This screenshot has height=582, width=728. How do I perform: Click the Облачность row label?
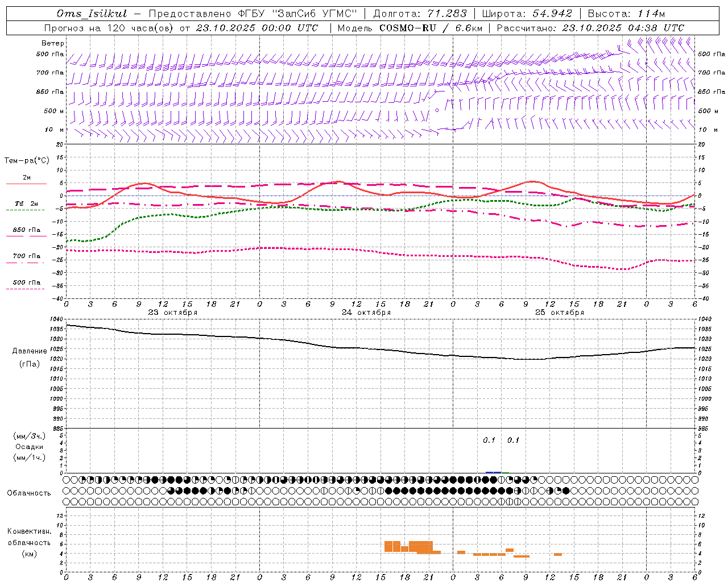click(x=29, y=493)
